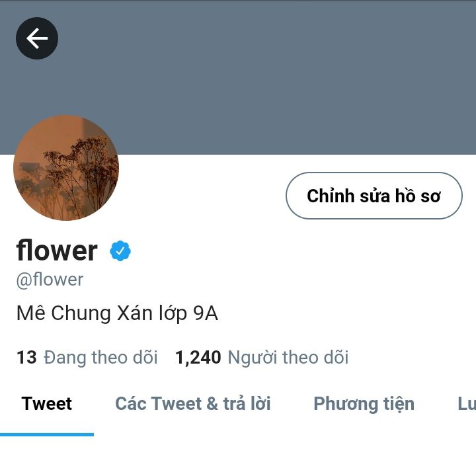The height and width of the screenshot is (476, 476).
Task: Switch to Các Tweet & trả lời tab
Action: point(193,403)
